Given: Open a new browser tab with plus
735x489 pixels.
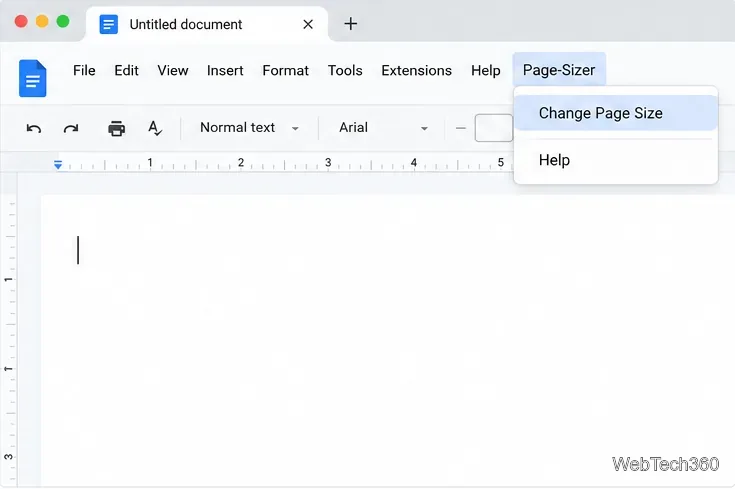Looking at the screenshot, I should [x=351, y=23].
